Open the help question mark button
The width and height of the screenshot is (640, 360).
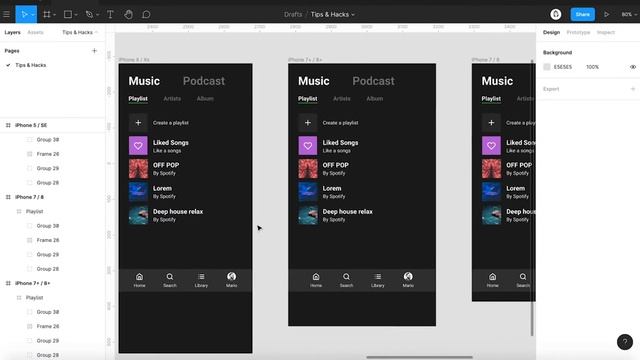[x=624, y=342]
